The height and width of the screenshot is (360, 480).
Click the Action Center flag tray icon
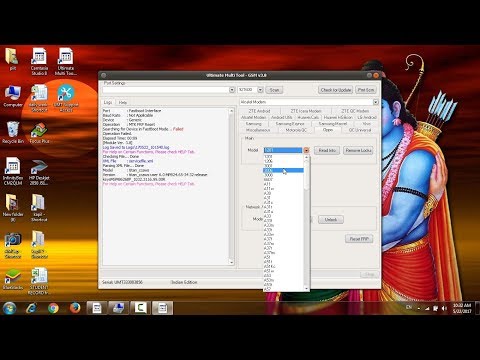(x=435, y=308)
